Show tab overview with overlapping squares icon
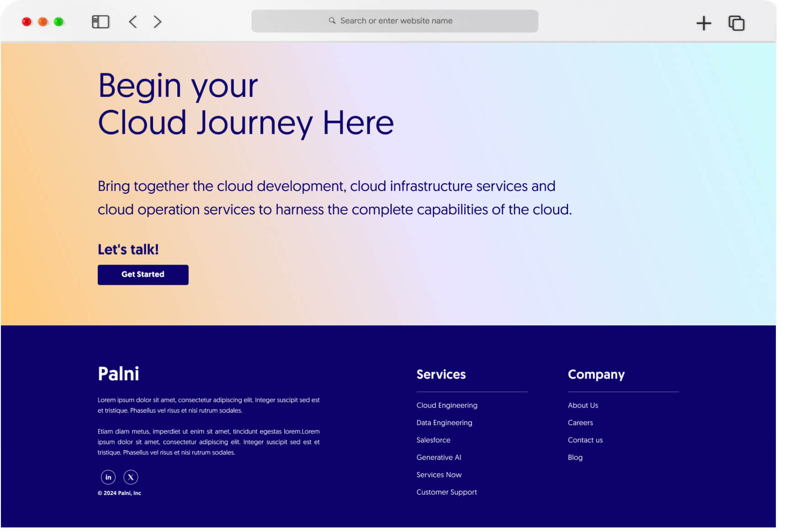This screenshot has width=785, height=532. 736,23
